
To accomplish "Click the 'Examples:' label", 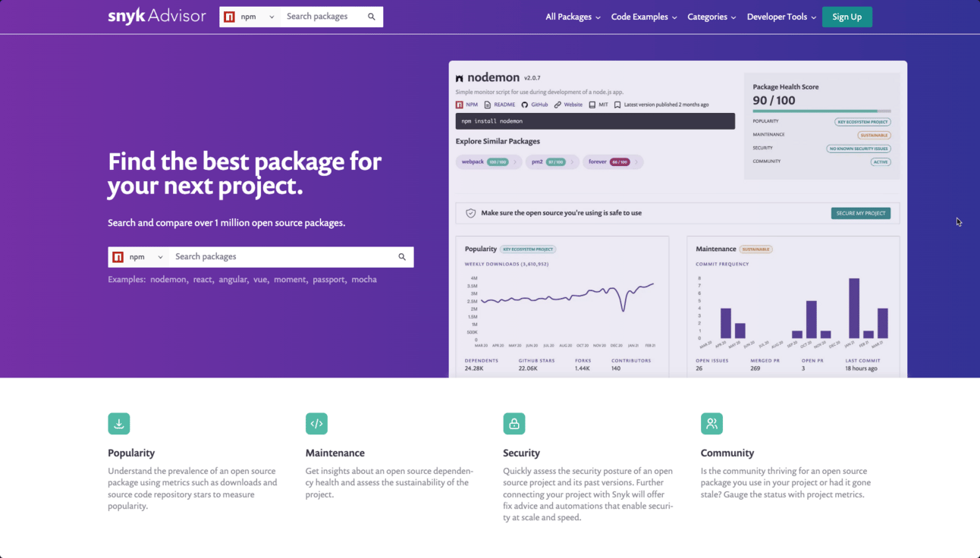I will tap(127, 280).
